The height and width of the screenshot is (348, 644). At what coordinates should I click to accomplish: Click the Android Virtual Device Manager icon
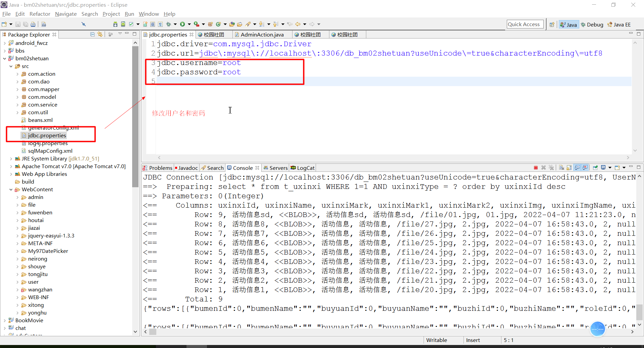(123, 24)
